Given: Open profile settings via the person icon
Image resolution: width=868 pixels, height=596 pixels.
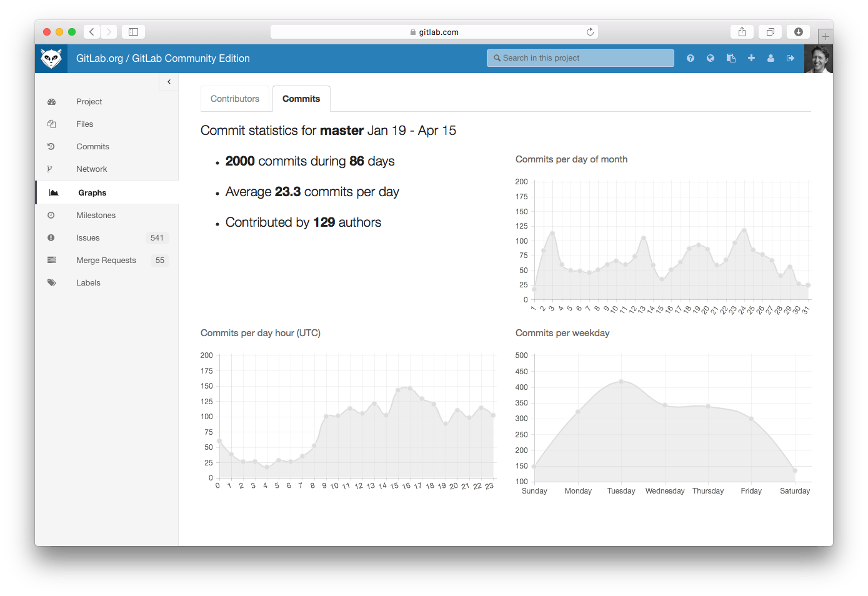Looking at the screenshot, I should click(x=771, y=57).
